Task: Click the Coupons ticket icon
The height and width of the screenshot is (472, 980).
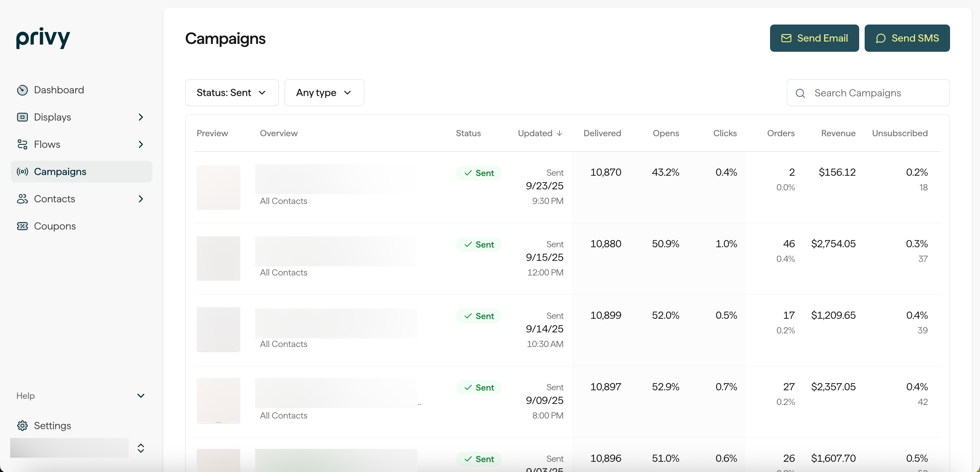Action: point(22,226)
